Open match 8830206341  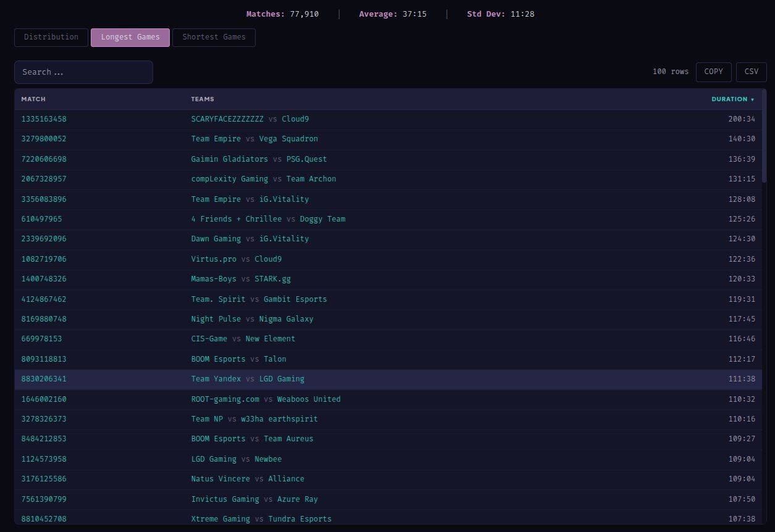coord(44,379)
